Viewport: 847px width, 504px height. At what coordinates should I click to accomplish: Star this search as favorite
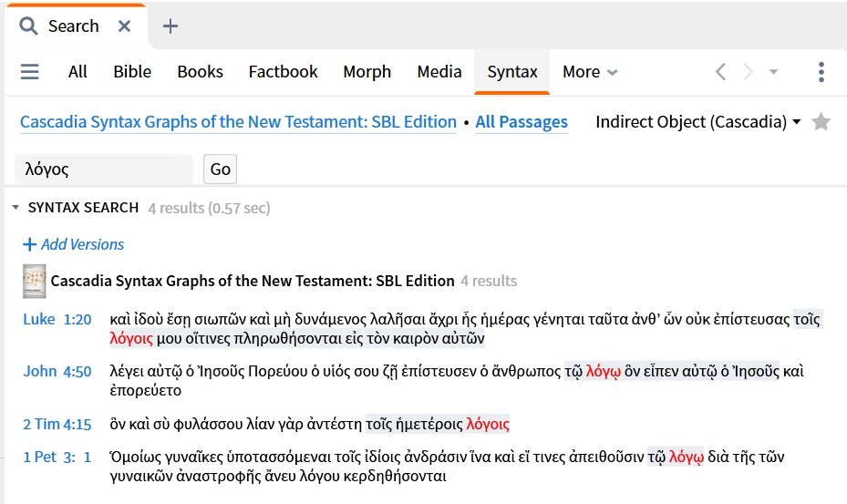pos(821,121)
